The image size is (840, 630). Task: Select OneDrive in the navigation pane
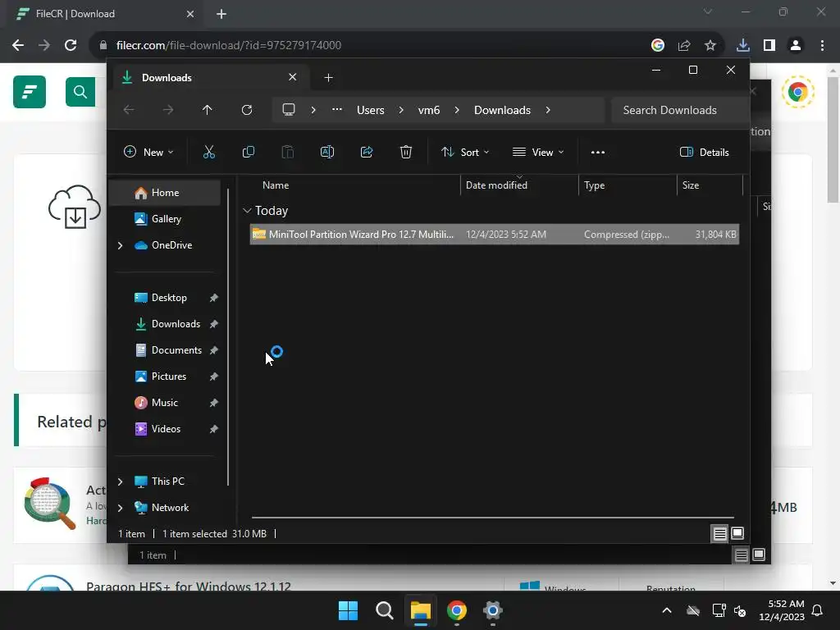point(171,244)
